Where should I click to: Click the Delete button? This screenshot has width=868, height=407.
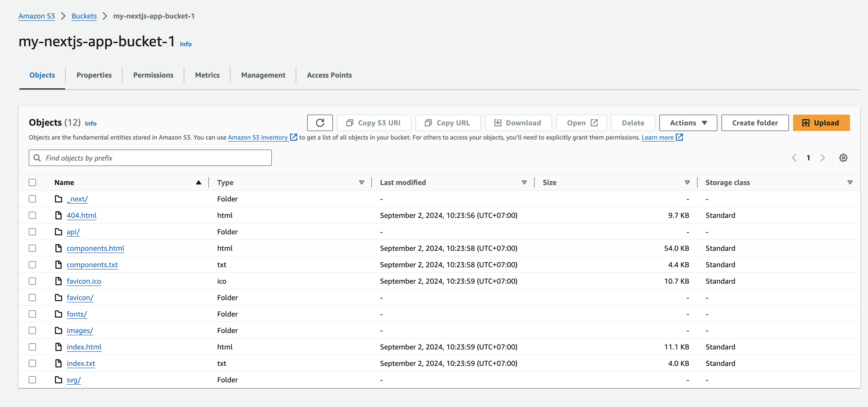click(633, 123)
